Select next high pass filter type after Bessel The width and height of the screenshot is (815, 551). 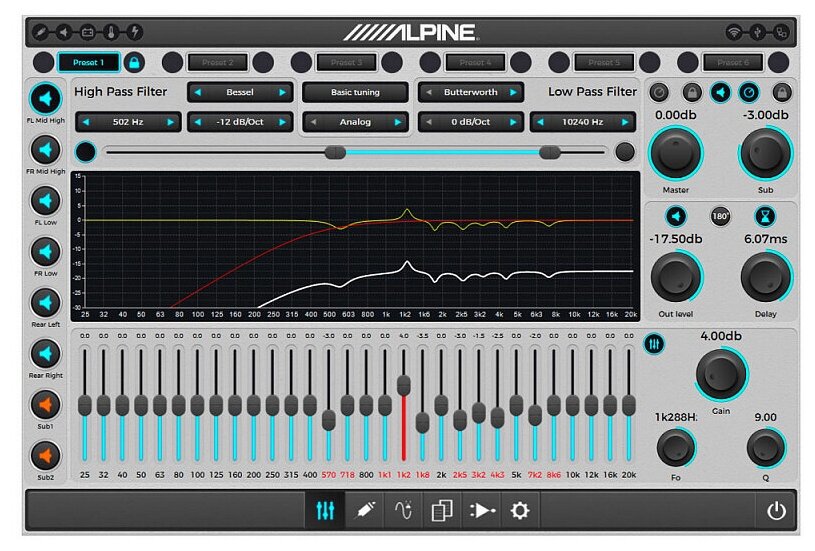pos(282,93)
